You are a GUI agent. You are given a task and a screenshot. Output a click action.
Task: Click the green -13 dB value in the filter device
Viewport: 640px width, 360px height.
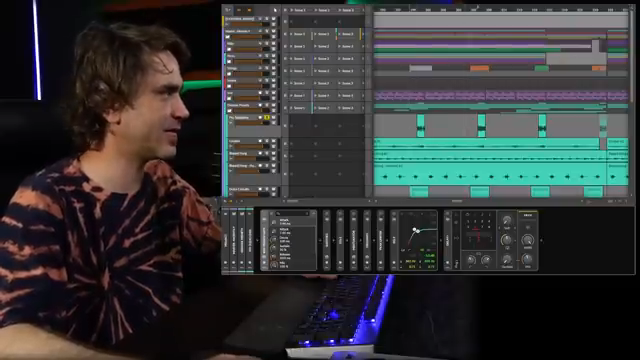click(429, 256)
